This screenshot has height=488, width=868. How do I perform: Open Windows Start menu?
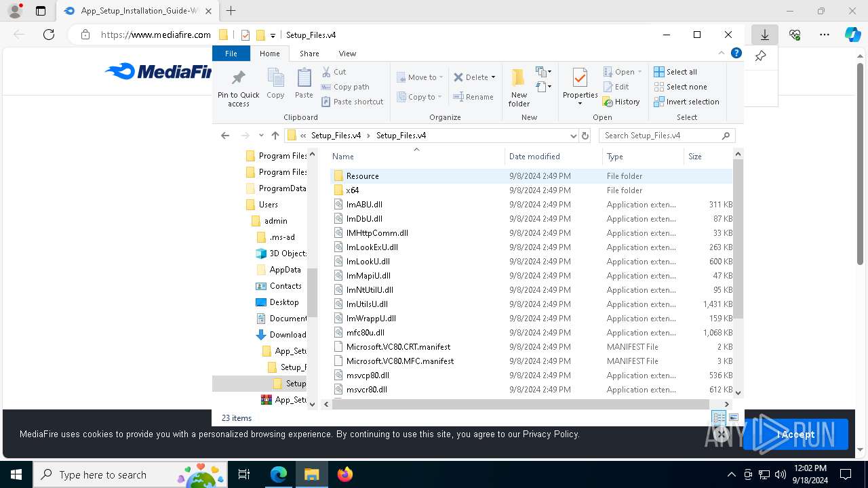tap(16, 474)
